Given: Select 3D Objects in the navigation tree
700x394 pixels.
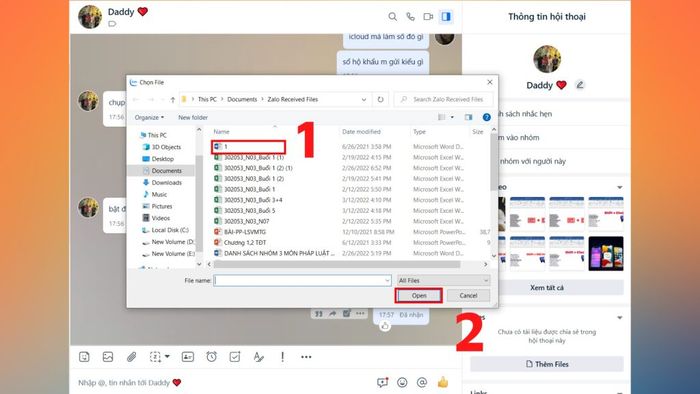Looking at the screenshot, I should (x=166, y=147).
